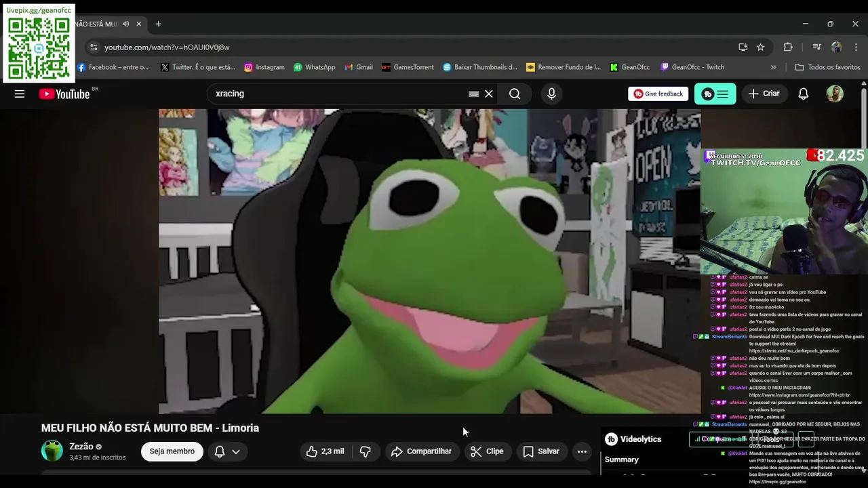Open the Baixar Thumbnails bookmark
The width and height of the screenshot is (868, 488).
click(480, 67)
